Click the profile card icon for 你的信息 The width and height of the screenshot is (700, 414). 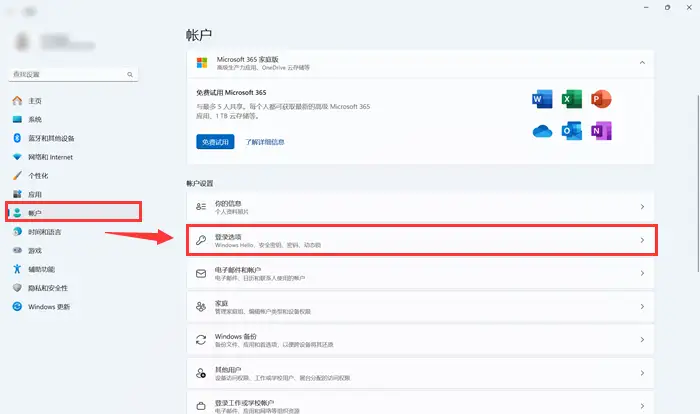(201, 206)
